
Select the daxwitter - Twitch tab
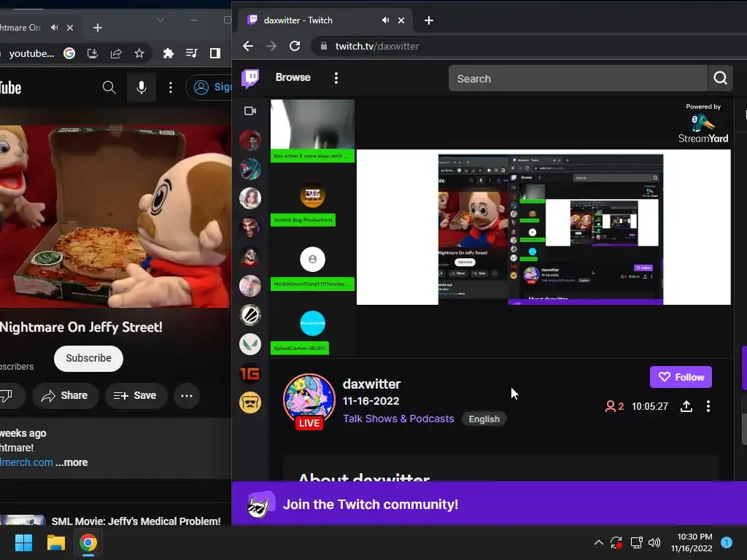click(326, 20)
